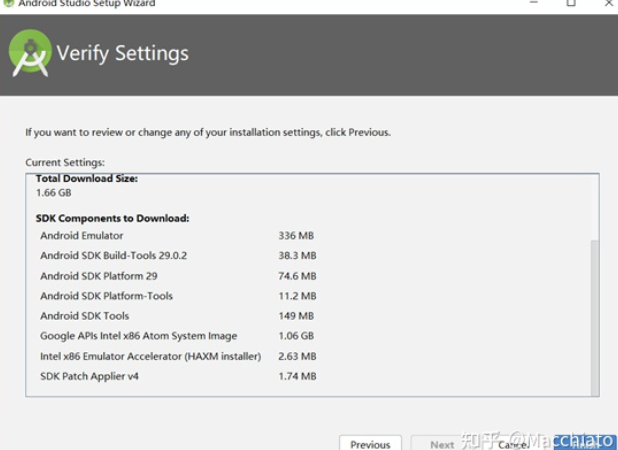Image resolution: width=618 pixels, height=450 pixels.
Task: Close the Android Studio Setup Wizard
Action: tap(605, 4)
